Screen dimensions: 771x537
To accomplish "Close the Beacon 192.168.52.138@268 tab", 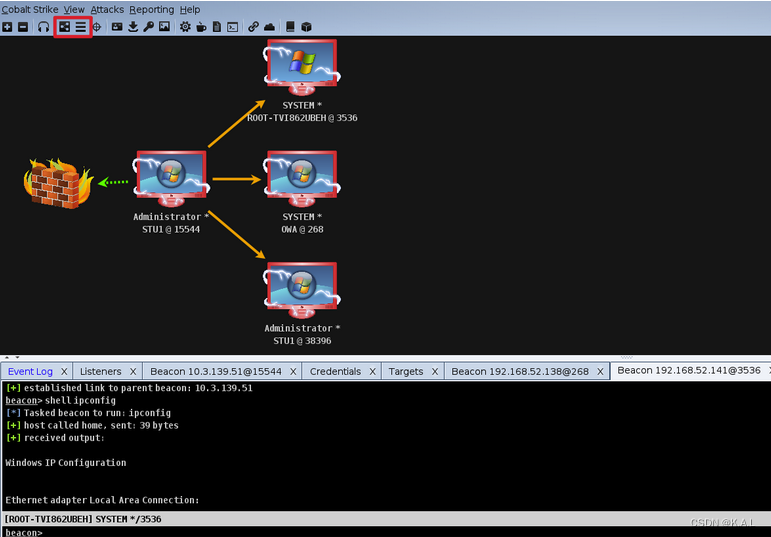I will point(600,372).
